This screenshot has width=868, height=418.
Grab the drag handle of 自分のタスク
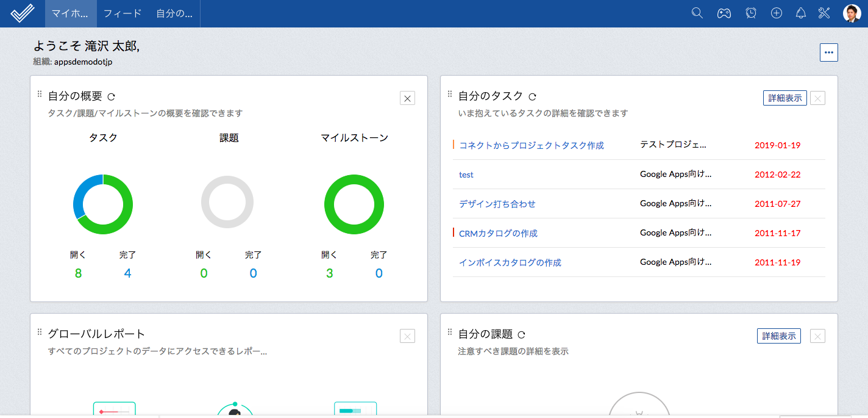(450, 94)
